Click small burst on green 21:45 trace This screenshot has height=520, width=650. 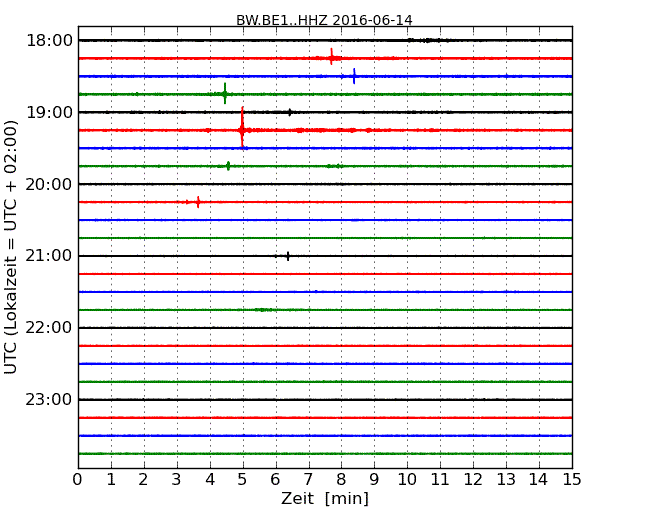[x=263, y=310]
